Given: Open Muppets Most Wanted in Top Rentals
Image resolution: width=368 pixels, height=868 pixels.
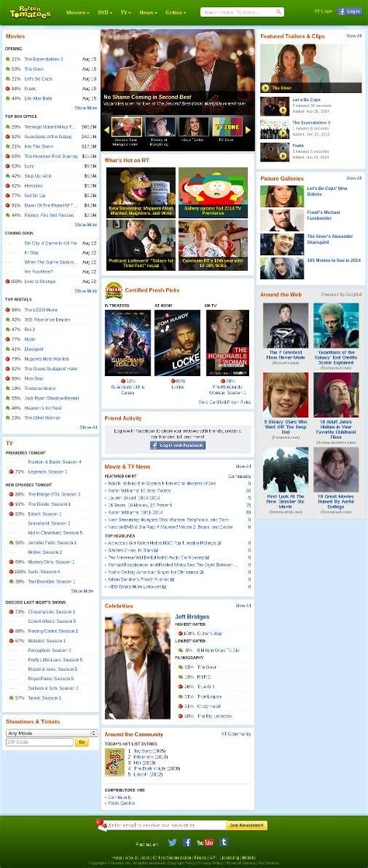Looking at the screenshot, I should coord(47,358).
